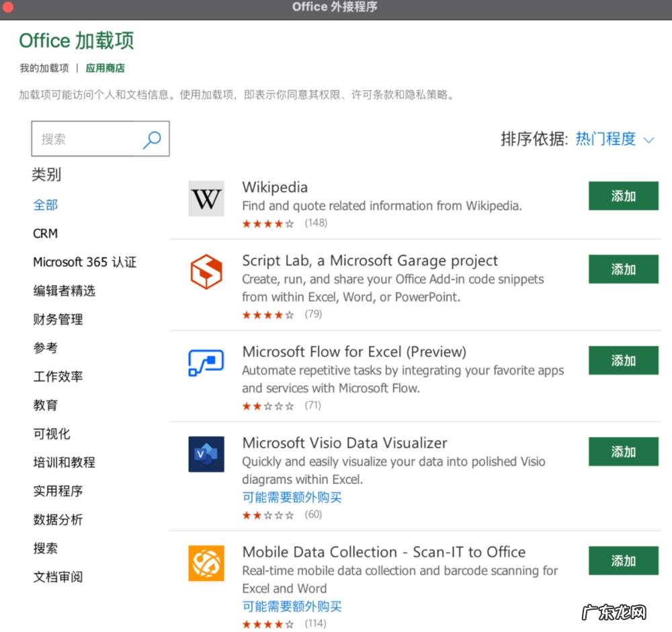Click the search magnifier icon
Viewport: 672px width, 632px height.
(153, 138)
